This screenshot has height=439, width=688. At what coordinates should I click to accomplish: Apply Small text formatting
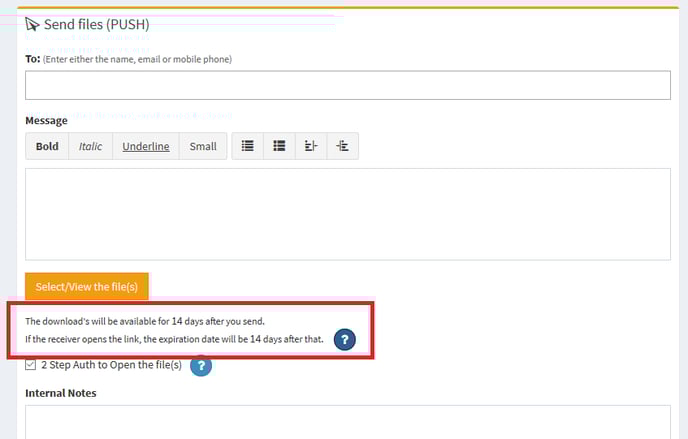(203, 146)
